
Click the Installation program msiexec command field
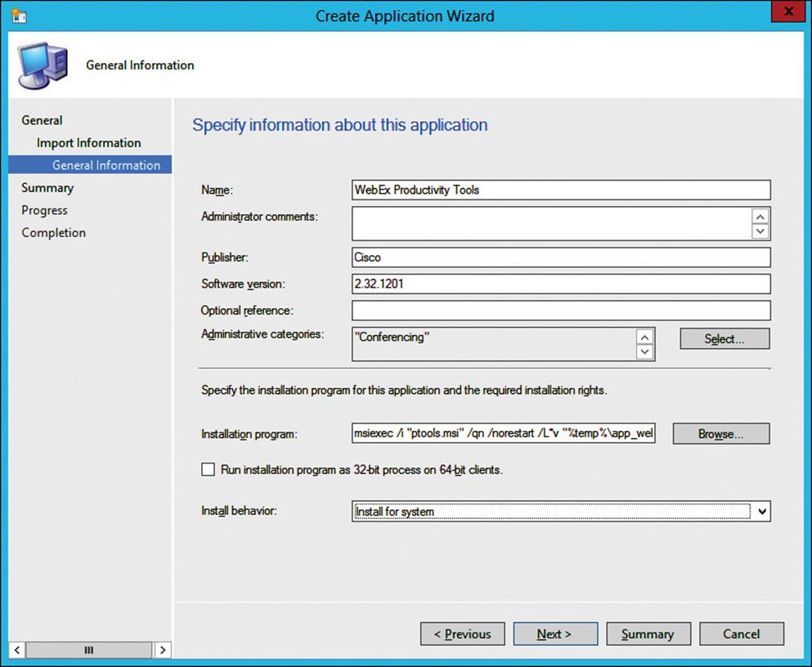pyautogui.click(x=504, y=433)
